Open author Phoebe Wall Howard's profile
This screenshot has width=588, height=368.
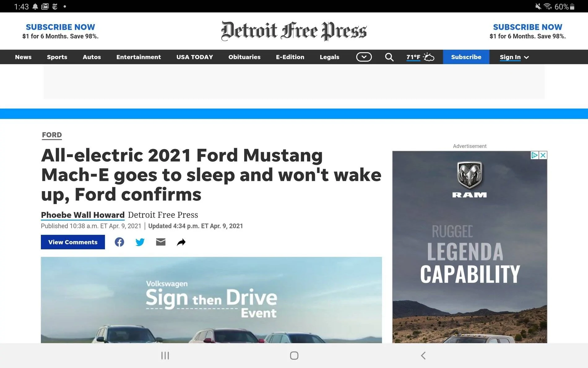83,215
